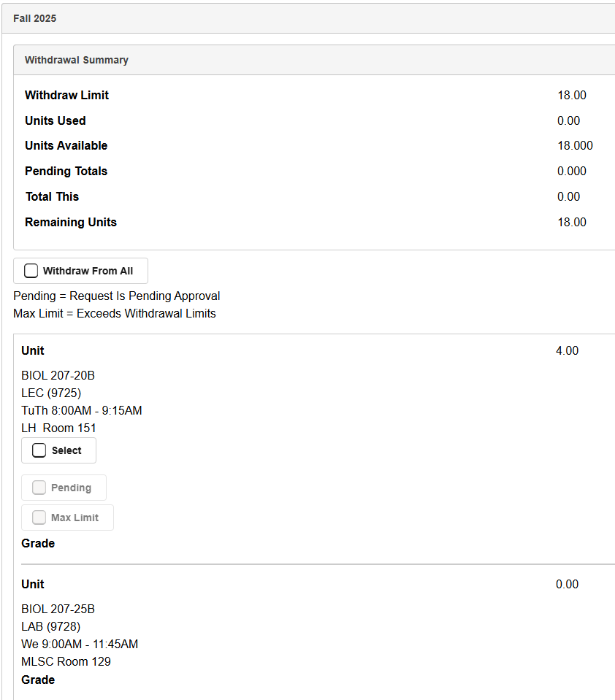Collapse the Withdrawal Summary section
The width and height of the screenshot is (615, 700).
76,59
